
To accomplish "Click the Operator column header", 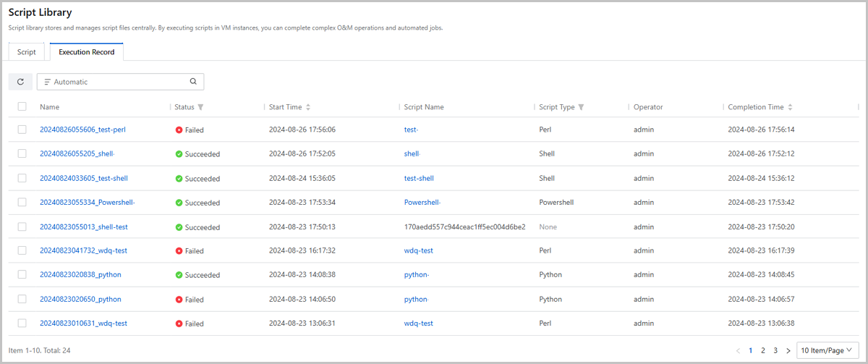I will pos(648,107).
